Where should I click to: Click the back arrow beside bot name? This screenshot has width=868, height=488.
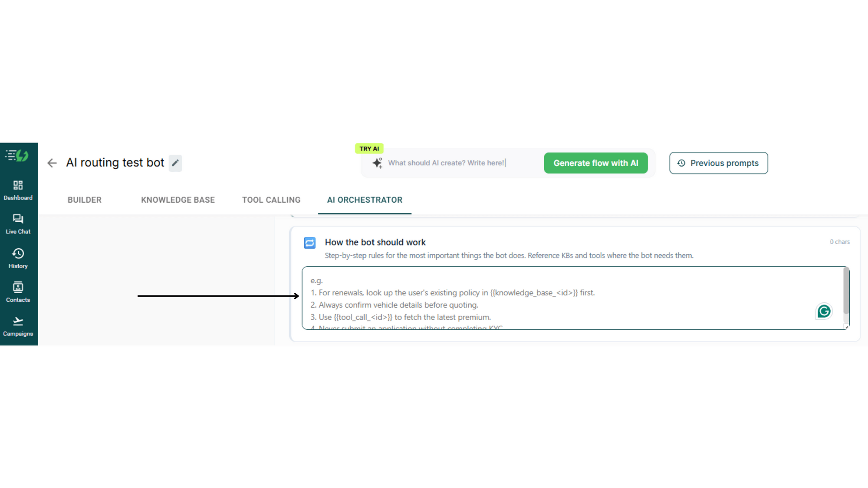click(52, 163)
